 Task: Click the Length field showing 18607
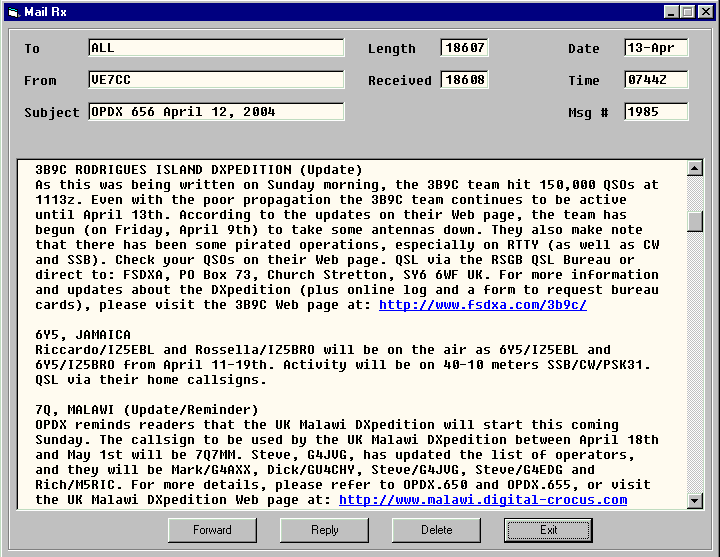point(464,48)
